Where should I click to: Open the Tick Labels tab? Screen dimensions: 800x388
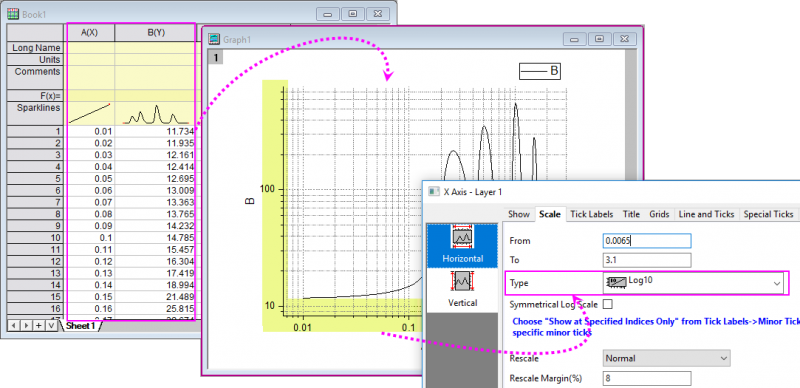click(592, 214)
